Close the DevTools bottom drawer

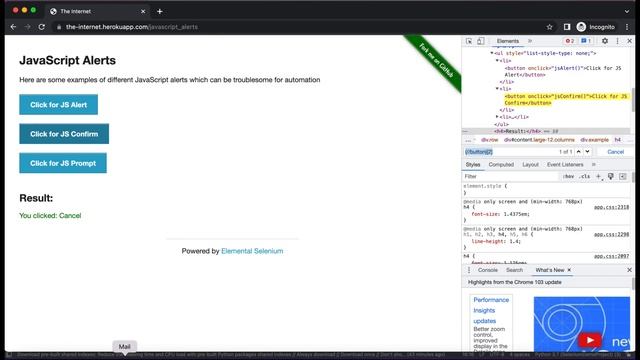point(629,270)
